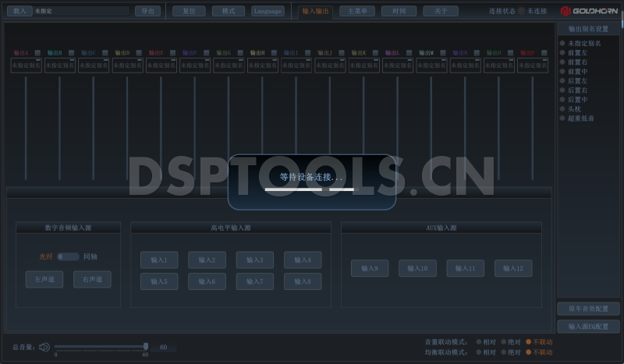624x364 pixels.
Task: Click the 输出P vertical fader track
Action: (x=533, y=128)
